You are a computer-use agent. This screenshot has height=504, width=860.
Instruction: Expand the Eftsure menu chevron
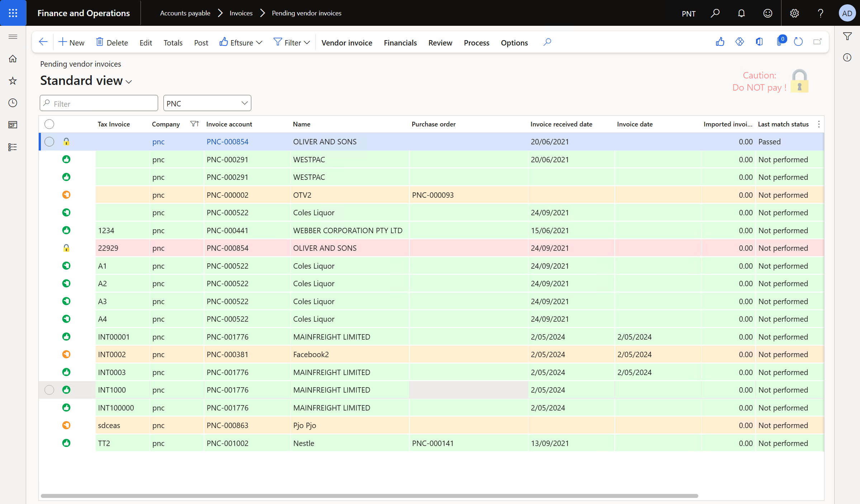coord(260,42)
